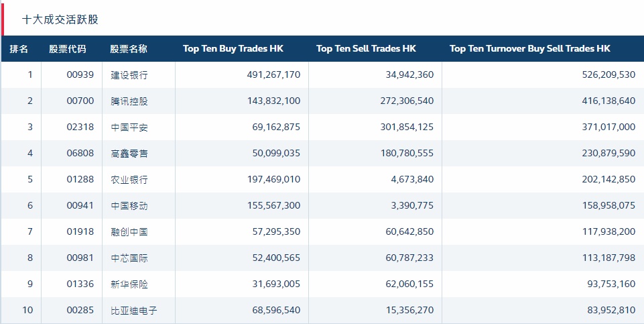This screenshot has height=324, width=644.
Task: Click stock code 06808
Action: point(80,154)
